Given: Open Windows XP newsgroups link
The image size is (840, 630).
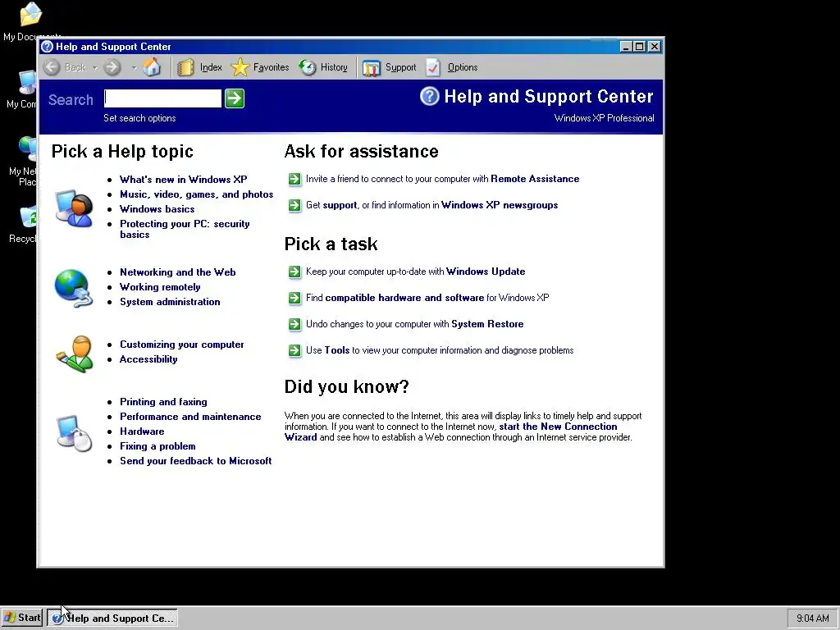Looking at the screenshot, I should pos(500,205).
